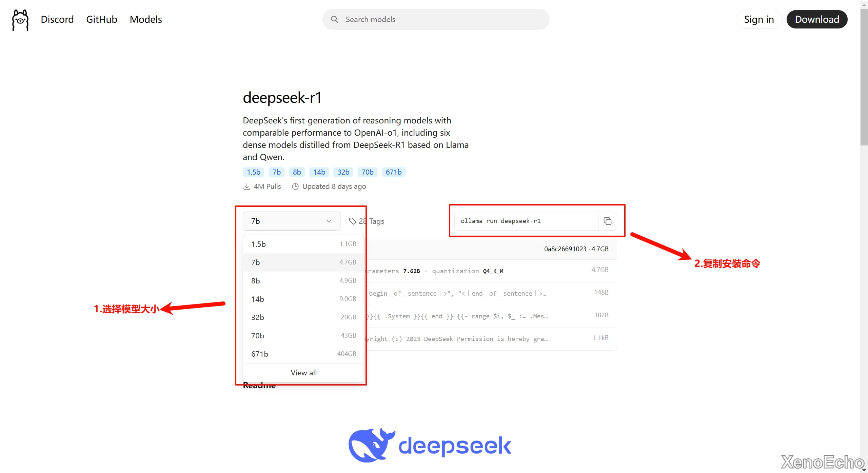Click the Ollama llama logo icon
This screenshot has width=868, height=473.
(x=20, y=20)
